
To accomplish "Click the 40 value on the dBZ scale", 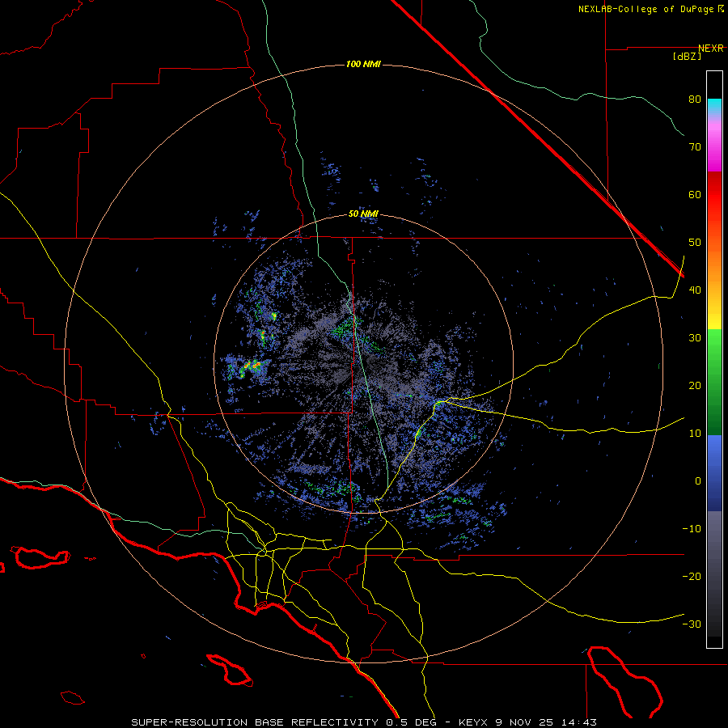I will (x=695, y=290).
